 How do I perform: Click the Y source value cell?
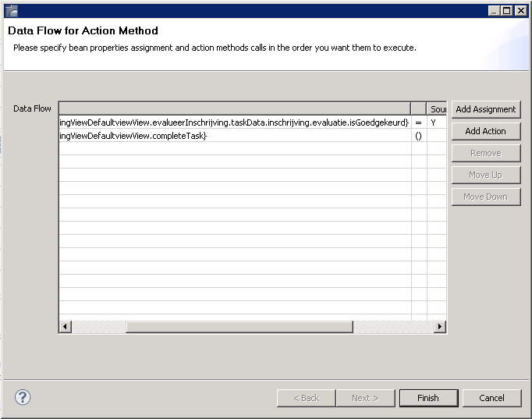[x=437, y=123]
